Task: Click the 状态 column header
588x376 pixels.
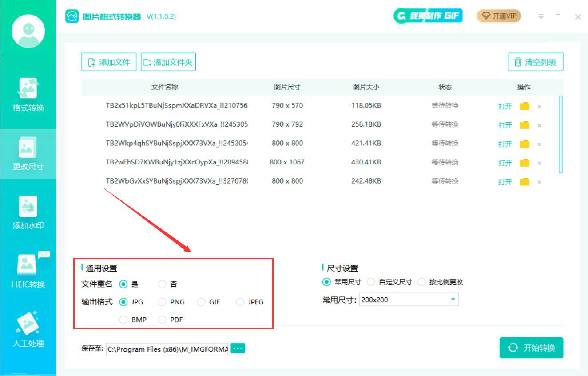Action: pos(445,87)
